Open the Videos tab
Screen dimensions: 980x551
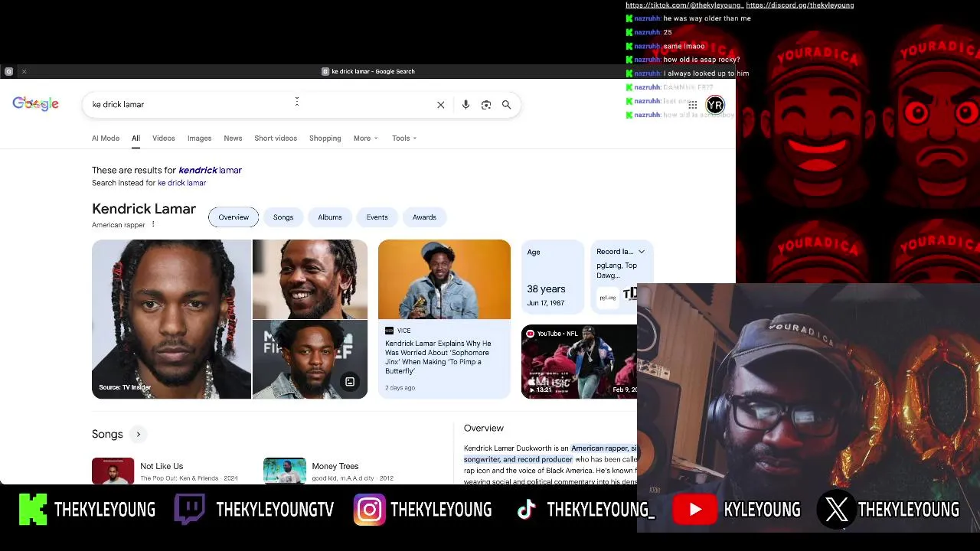[x=163, y=139]
